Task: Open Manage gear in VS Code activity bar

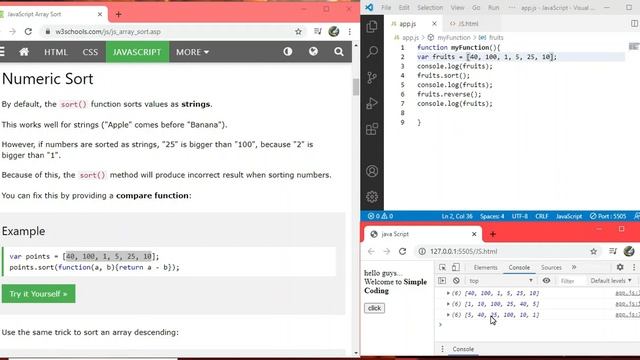Action: [x=372, y=197]
